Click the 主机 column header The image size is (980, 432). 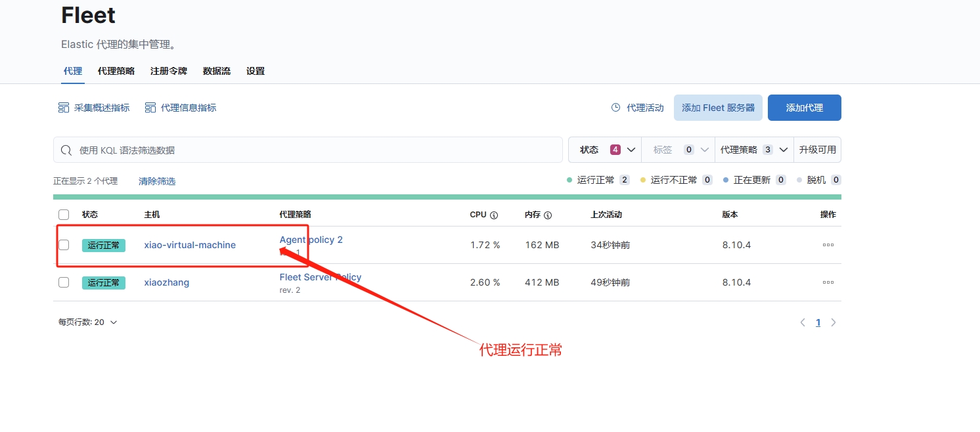pyautogui.click(x=152, y=215)
